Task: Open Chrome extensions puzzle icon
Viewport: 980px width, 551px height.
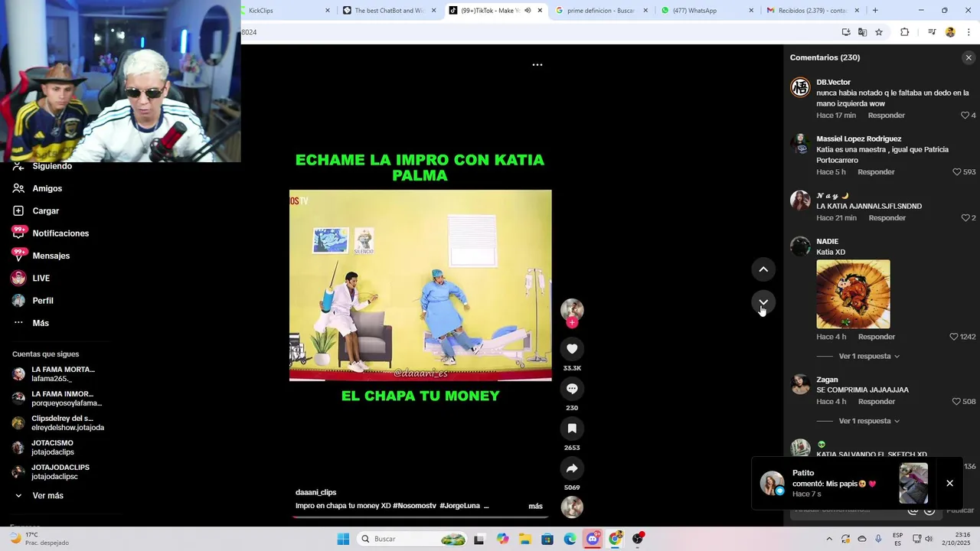Action: (x=904, y=32)
